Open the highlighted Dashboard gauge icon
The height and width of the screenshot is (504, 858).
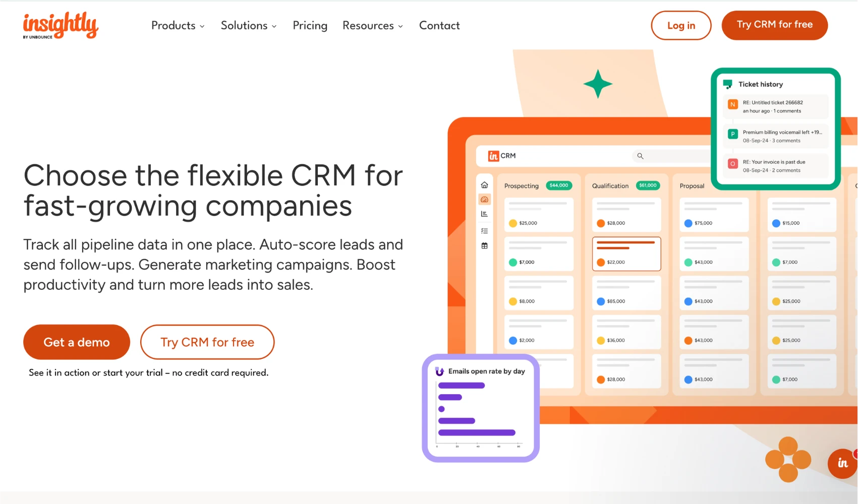(x=485, y=199)
